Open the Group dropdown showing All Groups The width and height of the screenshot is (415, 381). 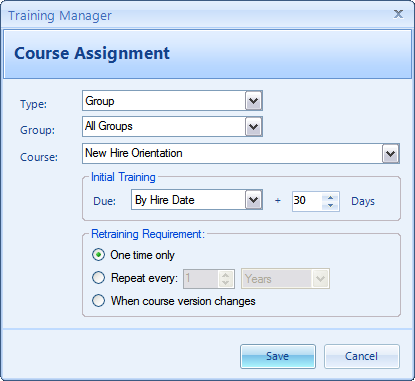pyautogui.click(x=254, y=127)
